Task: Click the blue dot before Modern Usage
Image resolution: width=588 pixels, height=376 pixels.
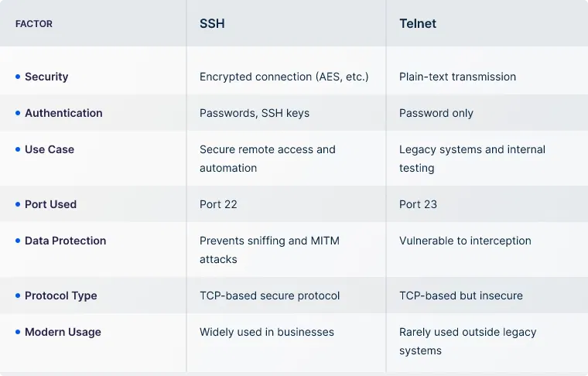Action: point(18,332)
